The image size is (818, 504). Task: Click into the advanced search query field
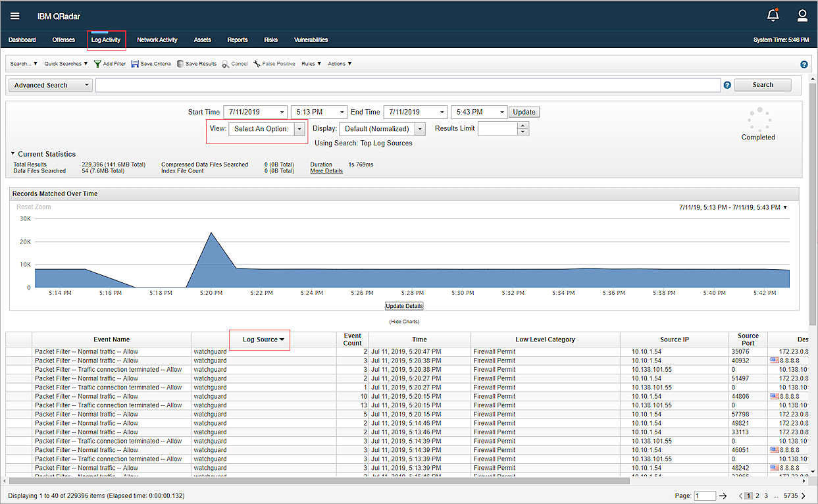coord(408,85)
